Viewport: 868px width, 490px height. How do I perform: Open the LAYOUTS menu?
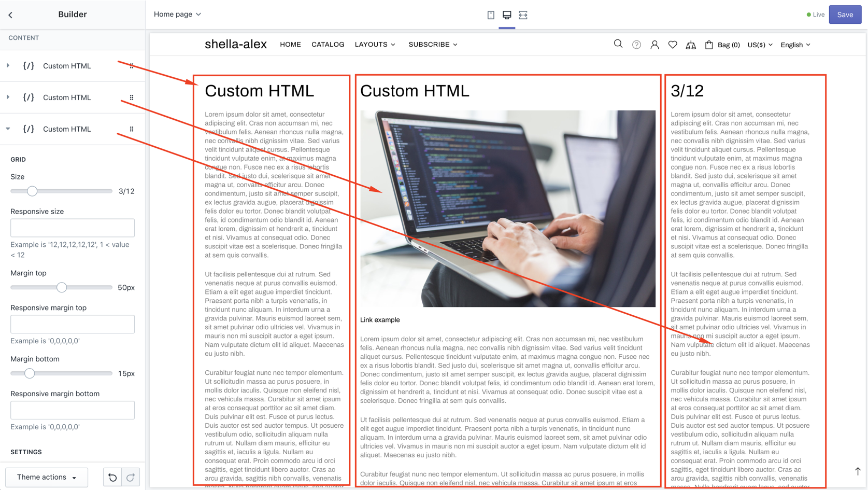pos(375,45)
